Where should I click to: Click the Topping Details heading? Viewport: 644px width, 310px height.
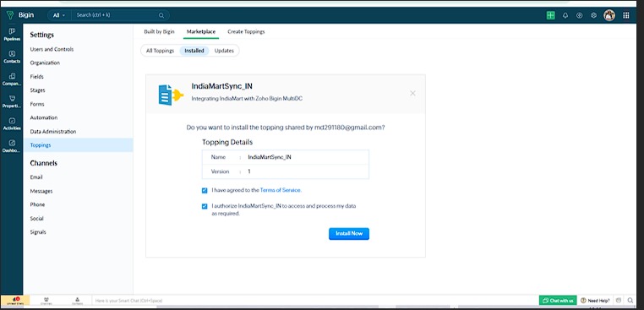point(227,143)
